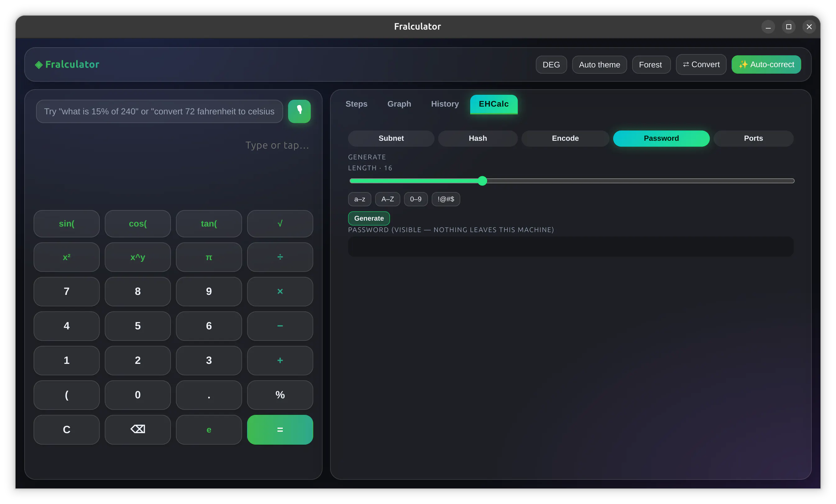This screenshot has height=504, width=836.
Task: Select the EHCalc tab
Action: point(494,104)
